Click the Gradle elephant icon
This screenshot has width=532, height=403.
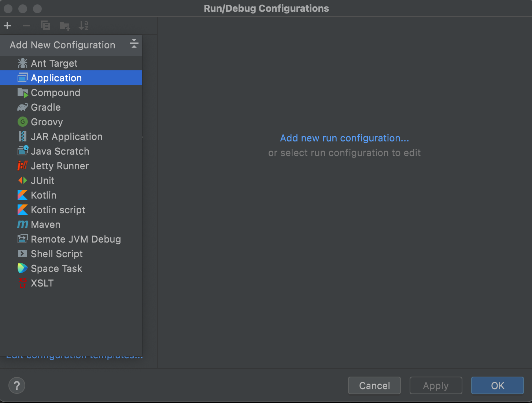click(23, 107)
